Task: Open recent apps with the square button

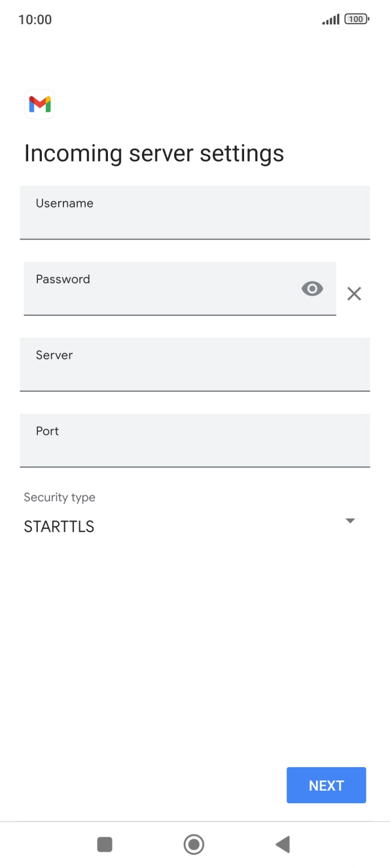Action: coord(105,844)
